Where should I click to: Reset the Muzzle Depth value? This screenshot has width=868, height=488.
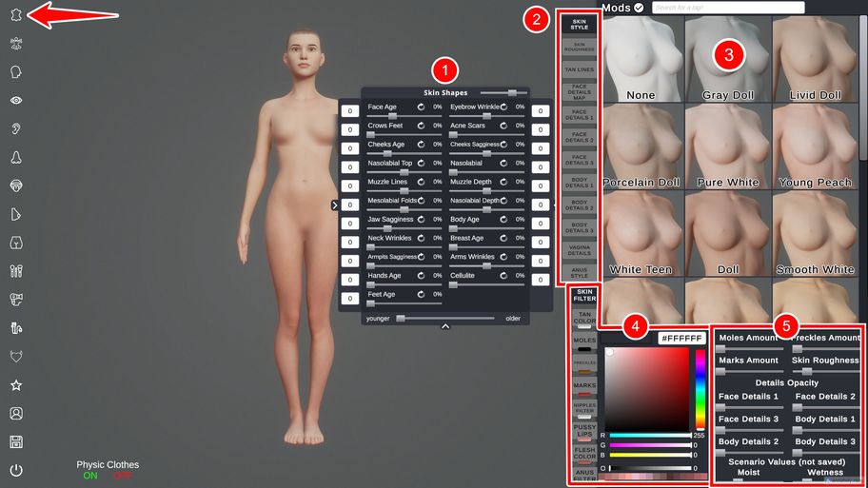click(503, 182)
